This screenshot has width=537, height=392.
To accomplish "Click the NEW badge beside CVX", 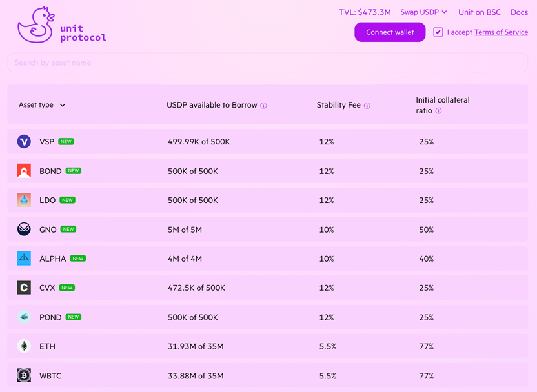I will [66, 288].
